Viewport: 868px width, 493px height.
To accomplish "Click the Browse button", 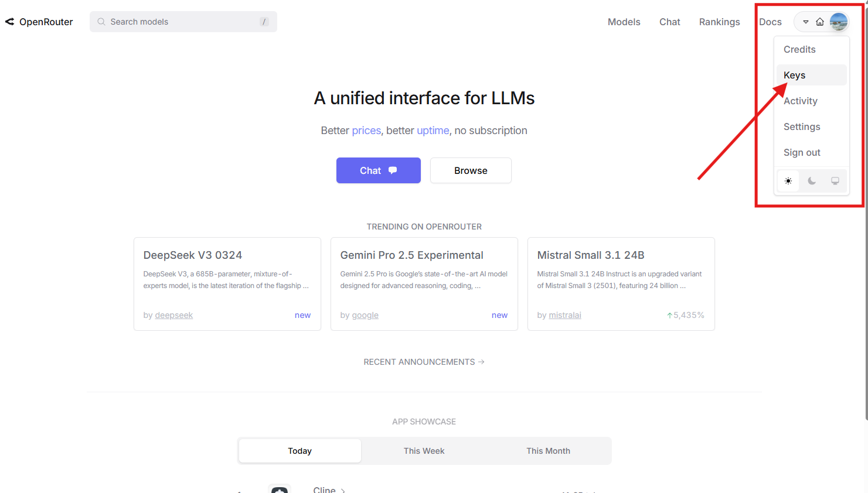I will 471,170.
